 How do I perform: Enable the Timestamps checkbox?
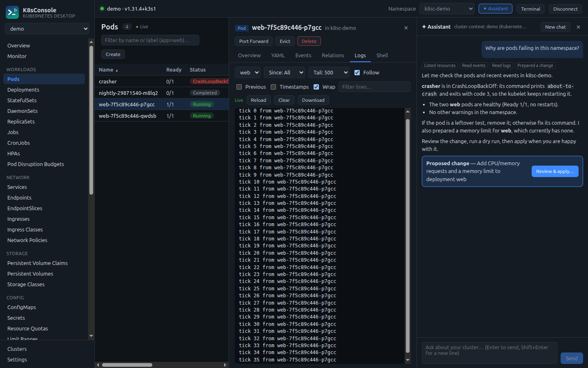click(x=274, y=87)
